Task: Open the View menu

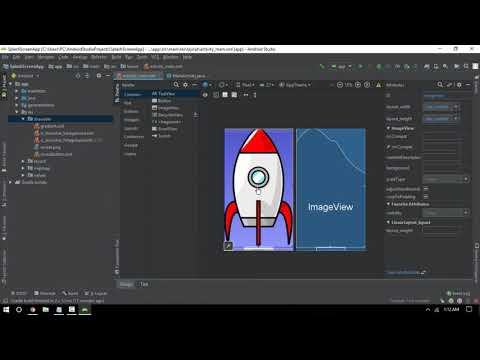Action: tap(29, 57)
